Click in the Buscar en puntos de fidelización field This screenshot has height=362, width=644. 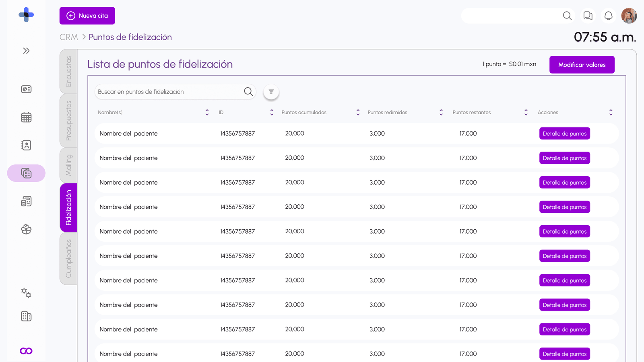click(169, 92)
